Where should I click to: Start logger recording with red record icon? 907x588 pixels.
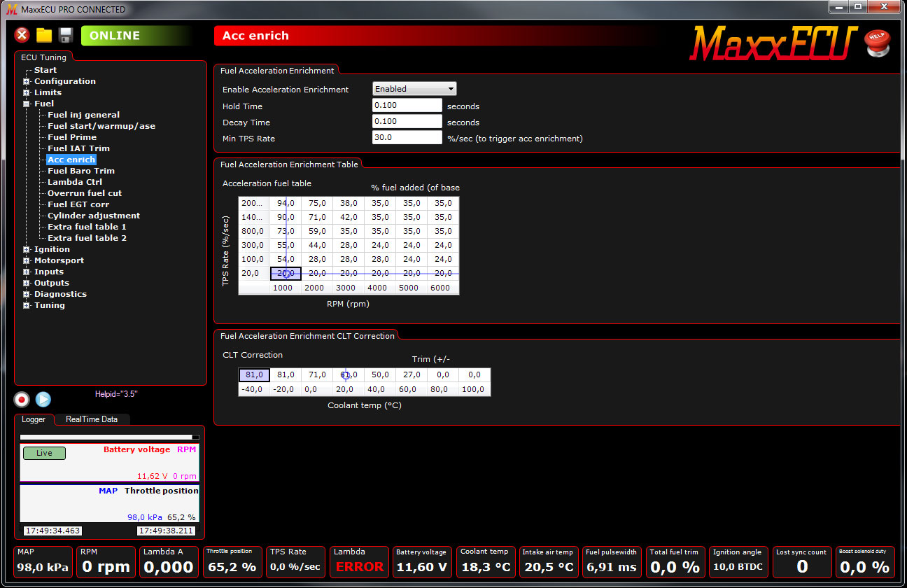pos(22,400)
